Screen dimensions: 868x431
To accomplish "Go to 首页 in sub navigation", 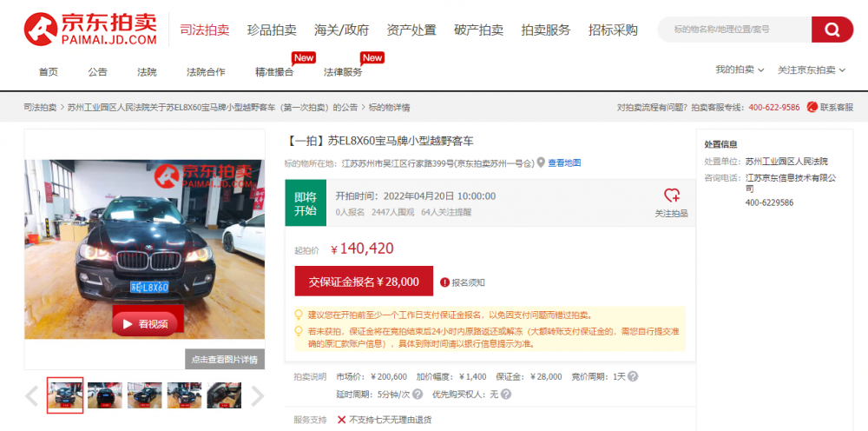I will pos(48,72).
